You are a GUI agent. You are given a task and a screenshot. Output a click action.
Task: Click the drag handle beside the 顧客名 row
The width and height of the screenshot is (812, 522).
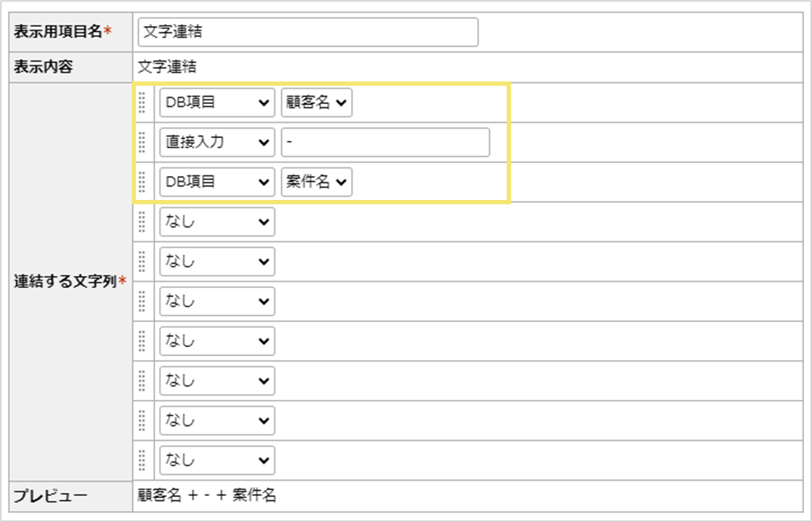tap(142, 102)
